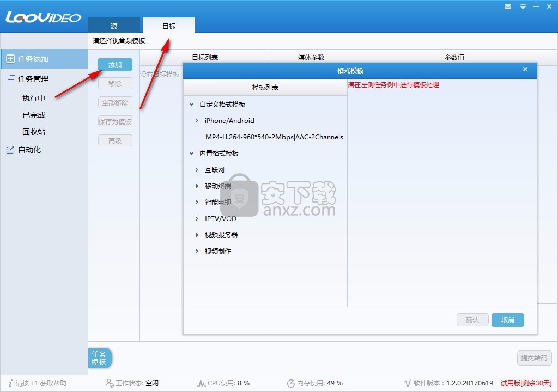Screen dimensions: 558x392
Task: Select the IPTV/VOD tree label
Action: click(221, 219)
